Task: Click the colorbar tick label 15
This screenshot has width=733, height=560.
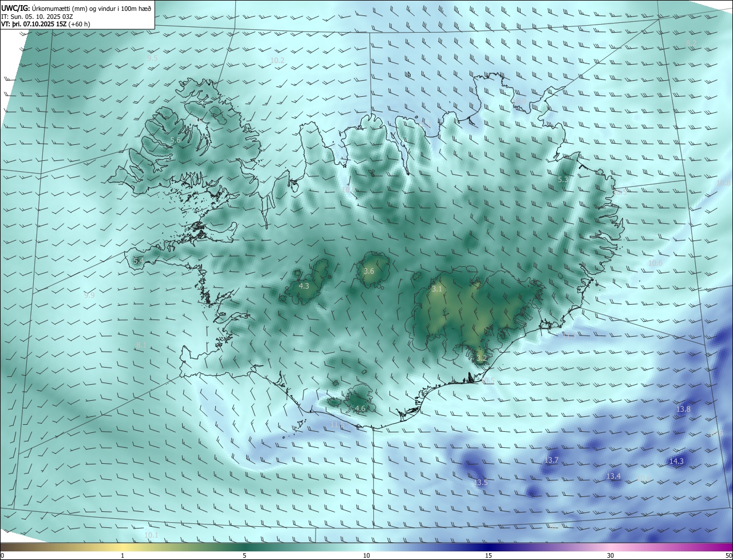Action: [488, 555]
